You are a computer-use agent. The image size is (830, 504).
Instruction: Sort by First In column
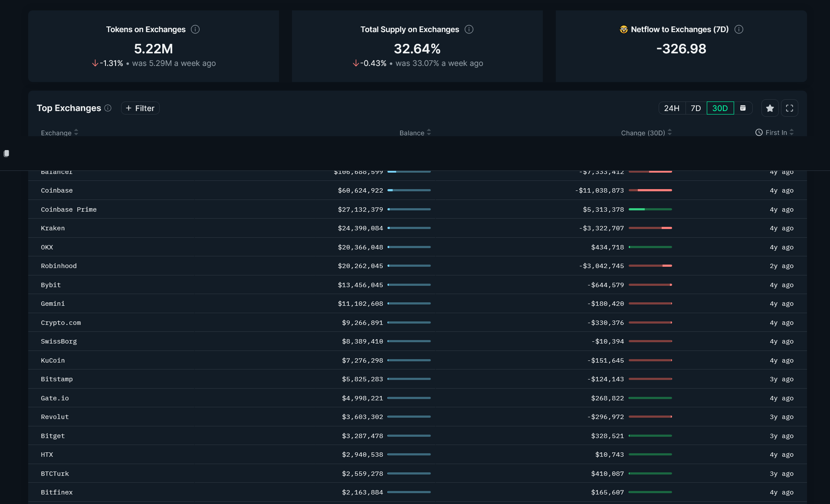point(774,133)
